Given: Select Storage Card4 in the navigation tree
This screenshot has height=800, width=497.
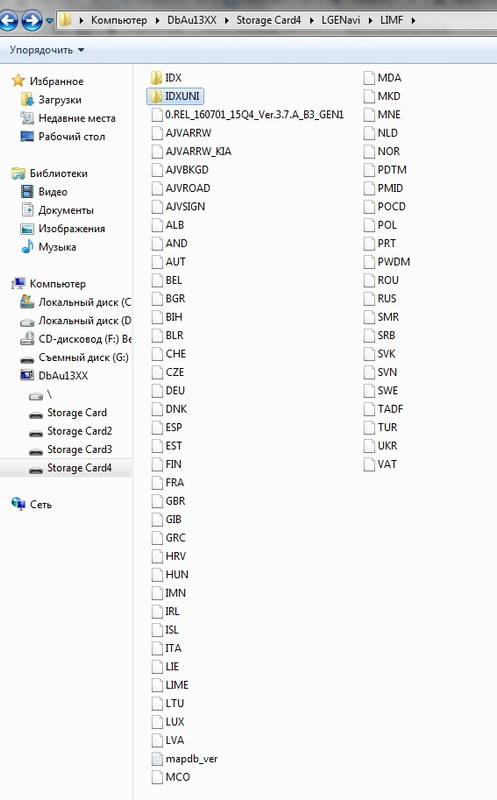Looking at the screenshot, I should tap(80, 467).
